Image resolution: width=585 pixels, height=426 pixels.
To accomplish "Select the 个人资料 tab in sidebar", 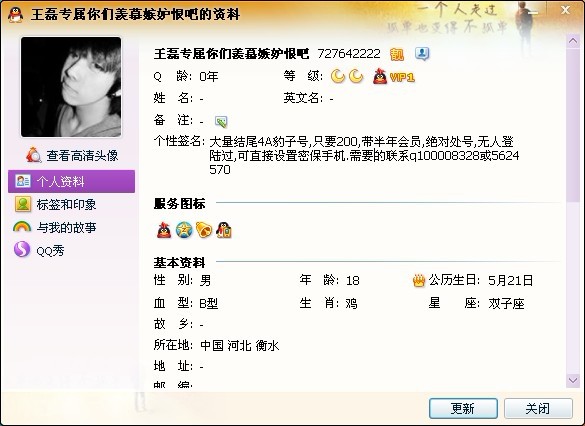I will 71,181.
